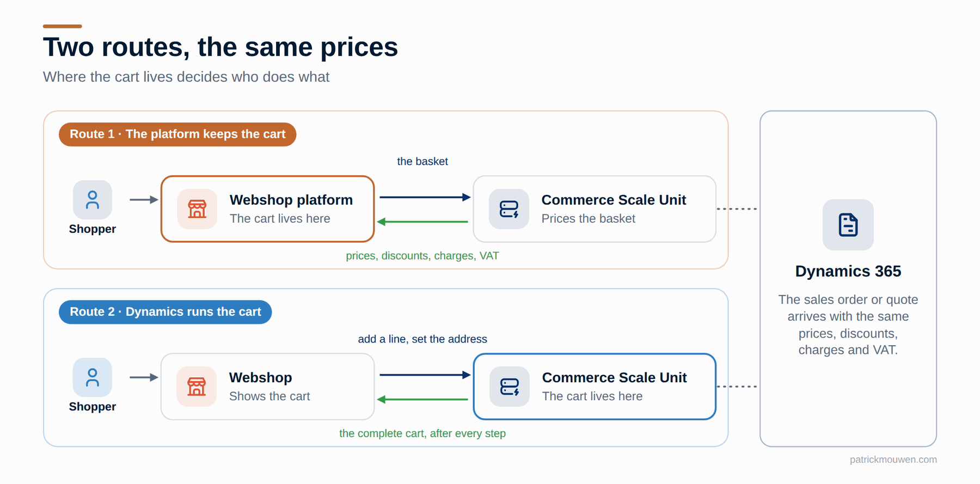
Task: Click the storefront icon in Webshop platform box
Action: point(197,209)
